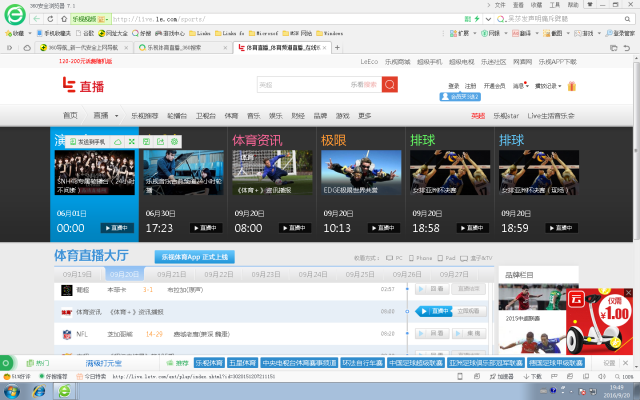Click the volume speaker icon in status bar
The height and width of the screenshot is (400, 640).
602,376
